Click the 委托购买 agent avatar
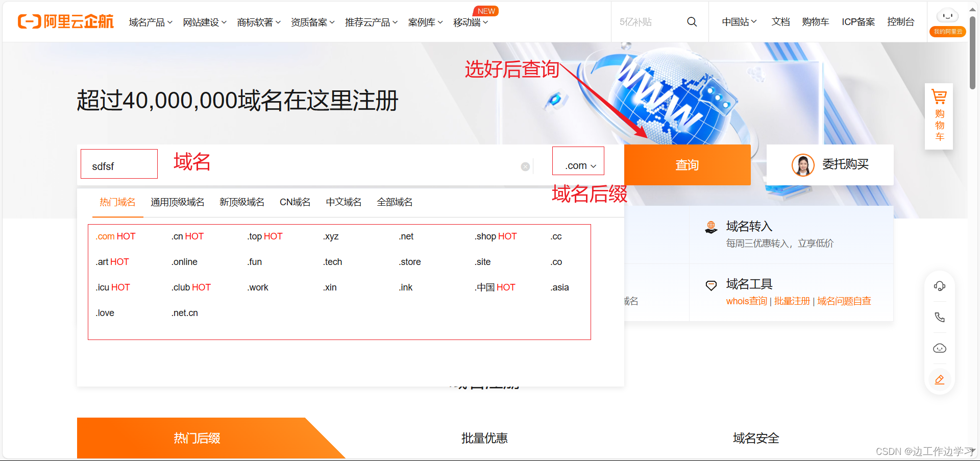This screenshot has width=980, height=461. [x=803, y=165]
